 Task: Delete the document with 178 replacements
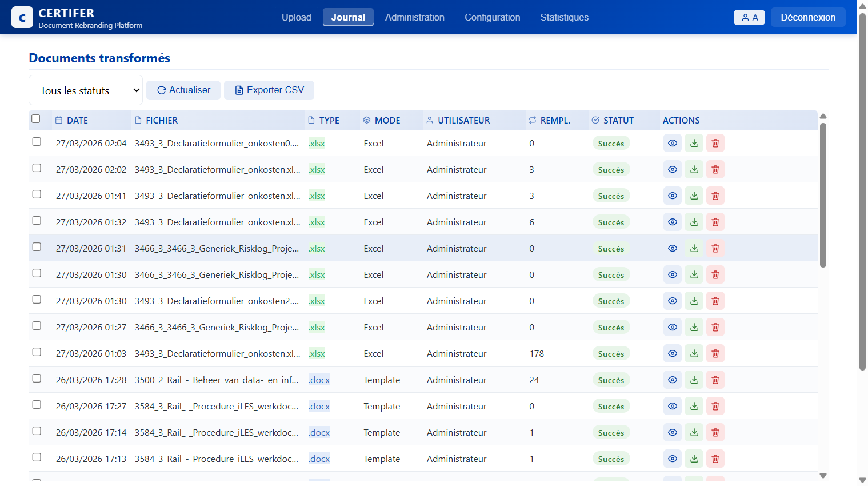point(715,353)
